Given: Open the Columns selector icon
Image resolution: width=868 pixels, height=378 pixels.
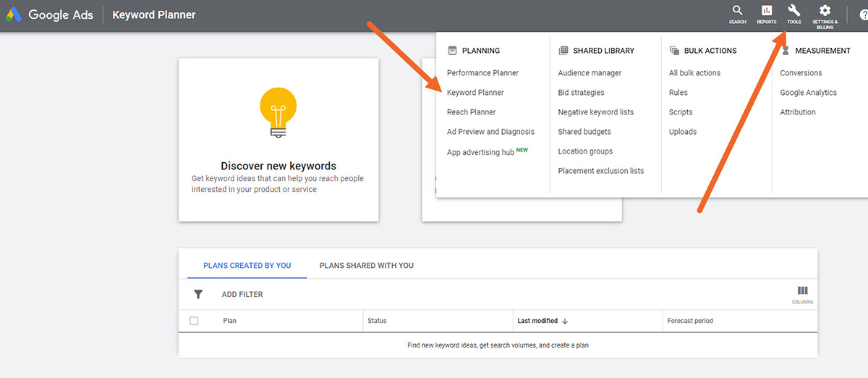Looking at the screenshot, I should pyautogui.click(x=802, y=295).
